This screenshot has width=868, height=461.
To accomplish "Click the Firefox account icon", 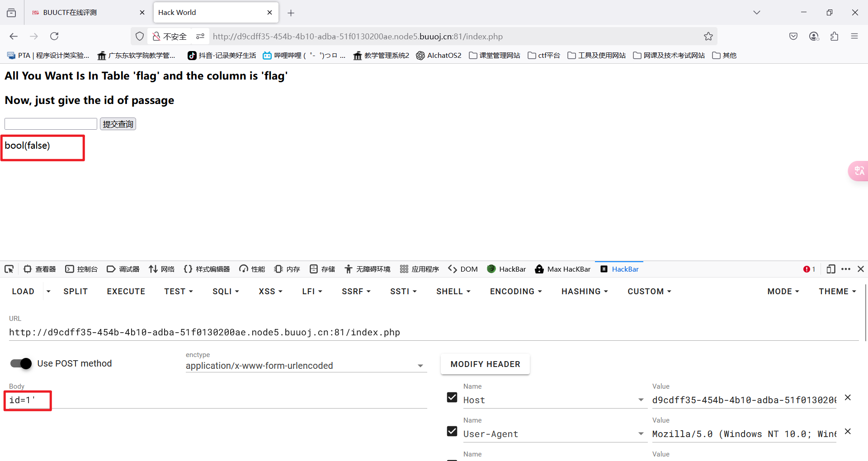I will pos(814,36).
